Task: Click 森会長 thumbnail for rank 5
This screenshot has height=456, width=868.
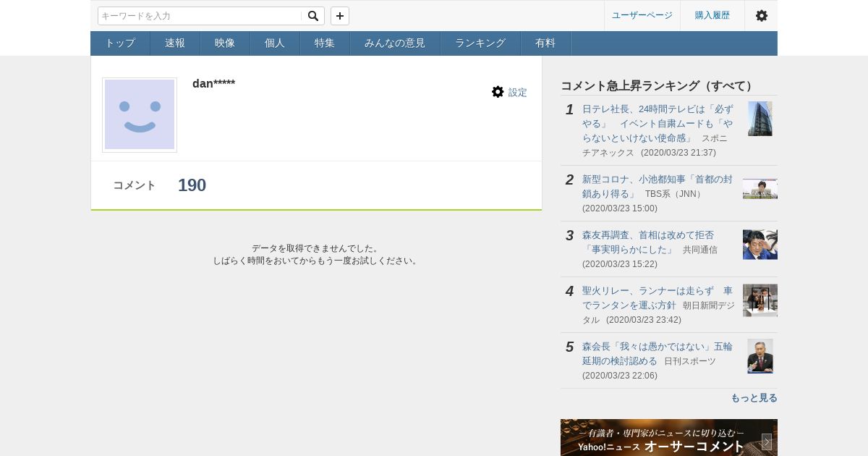Action: [x=760, y=356]
